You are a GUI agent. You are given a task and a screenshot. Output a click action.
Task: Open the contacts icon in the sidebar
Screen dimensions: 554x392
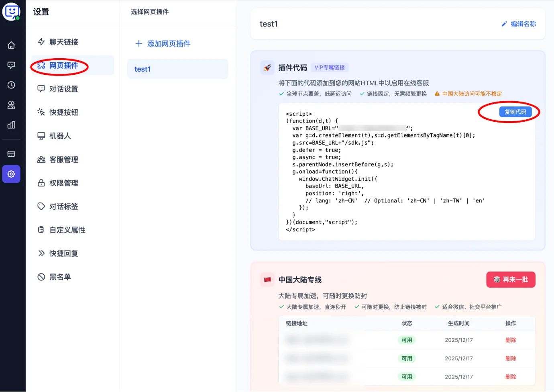pyautogui.click(x=11, y=105)
